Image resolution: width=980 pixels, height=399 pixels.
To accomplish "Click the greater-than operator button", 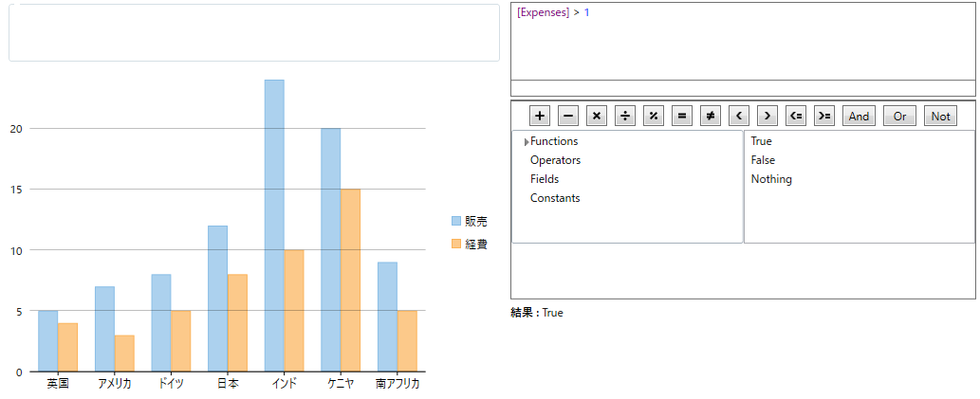I will tap(767, 117).
